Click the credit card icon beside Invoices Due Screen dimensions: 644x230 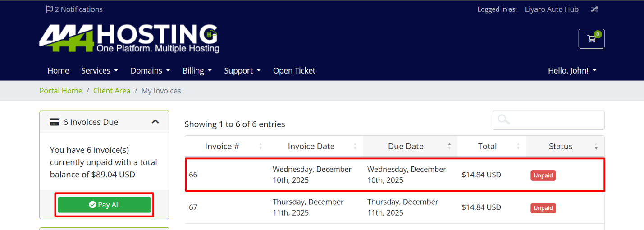coord(55,122)
